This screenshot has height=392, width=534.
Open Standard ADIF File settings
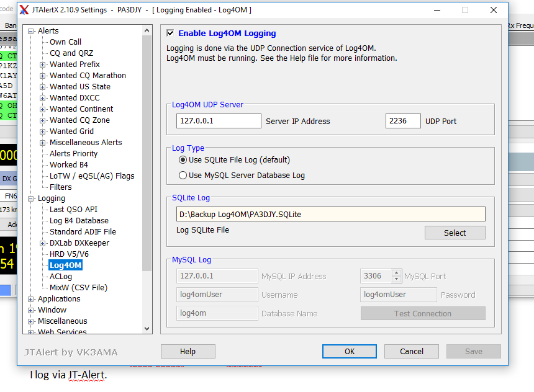83,232
